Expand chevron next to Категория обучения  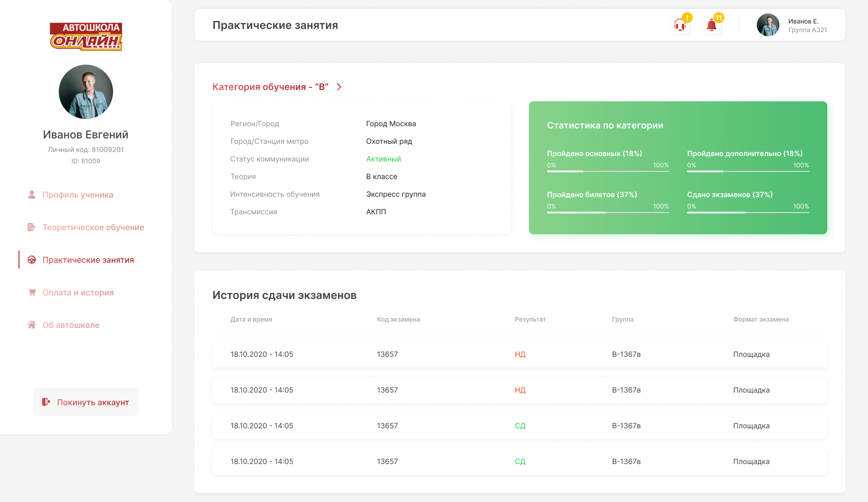(x=339, y=87)
